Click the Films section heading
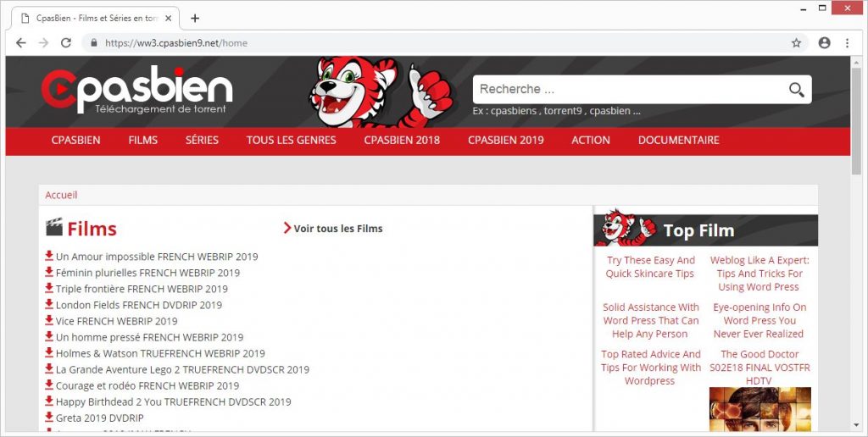Screen dimensions: 868x437 (x=92, y=228)
